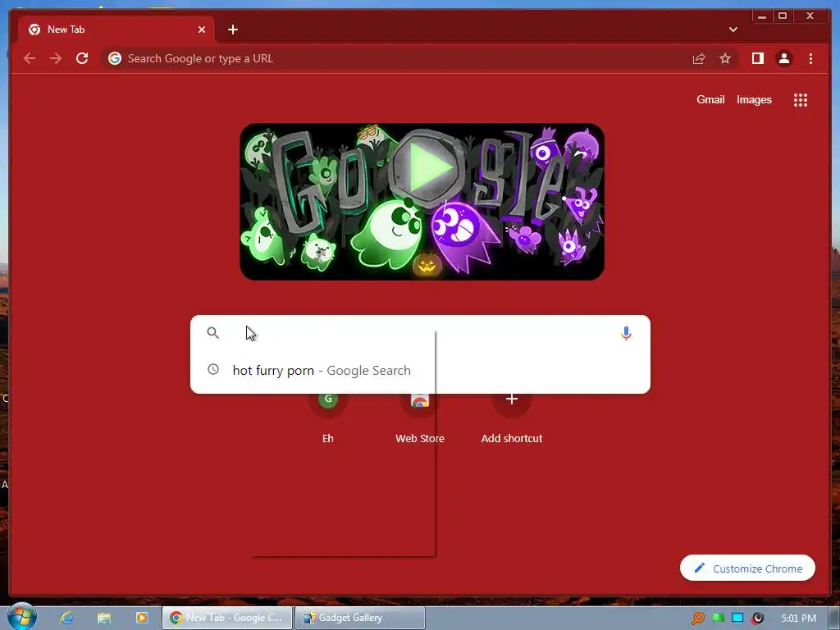Image resolution: width=840 pixels, height=630 pixels.
Task: Bookmark this tab with star icon
Action: [x=725, y=58]
